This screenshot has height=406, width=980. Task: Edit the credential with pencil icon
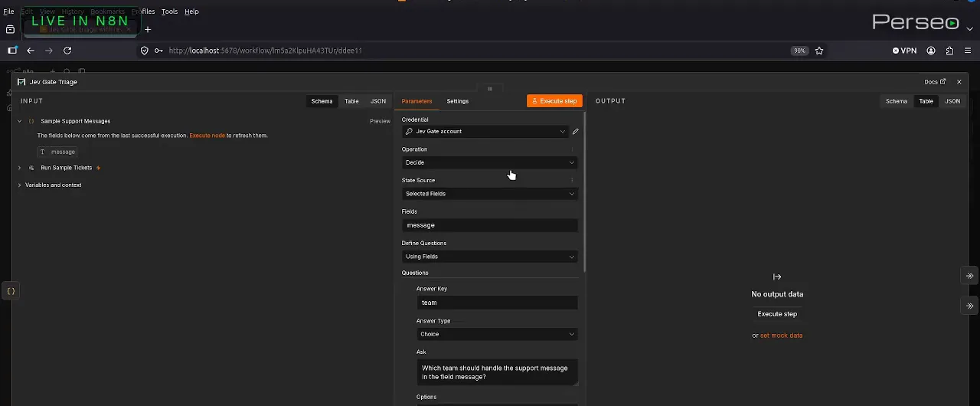point(576,132)
